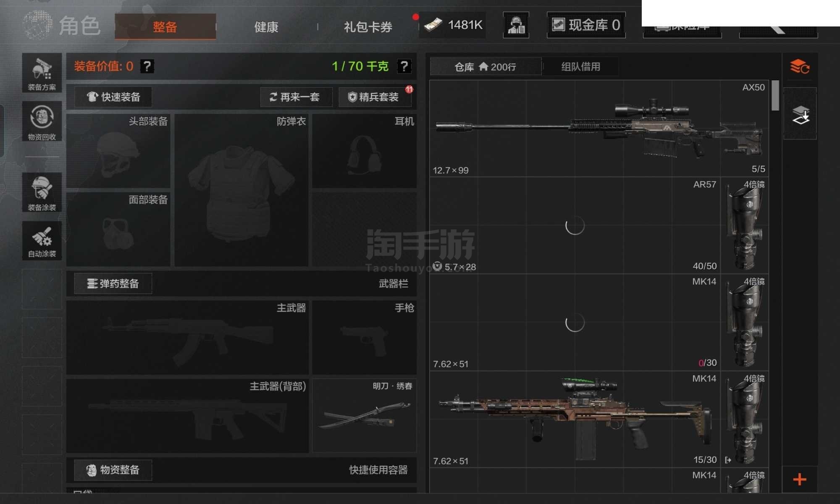Select the AX50 sniper rifle in warehouse
840x504 pixels.
pos(599,129)
